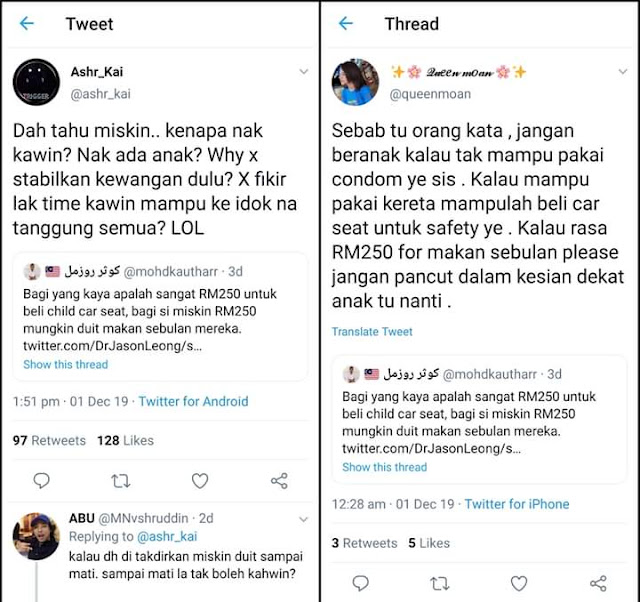Share Ashr_Kai's tweet

279,481
